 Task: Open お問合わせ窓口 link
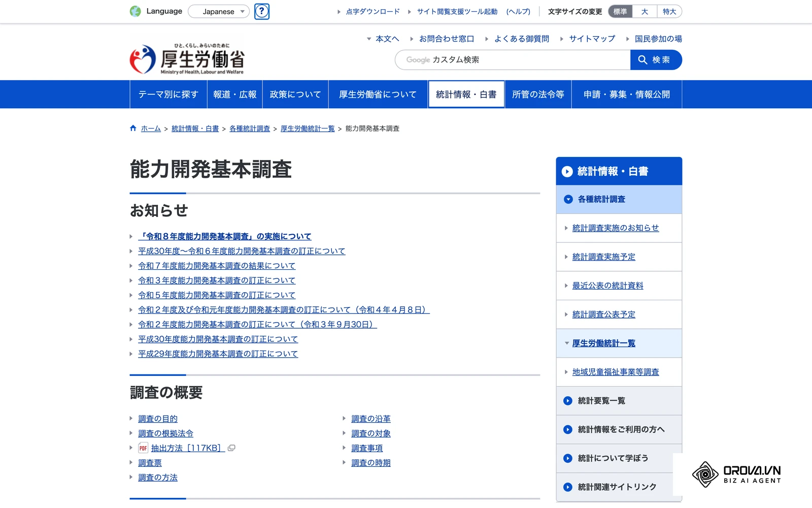(447, 39)
